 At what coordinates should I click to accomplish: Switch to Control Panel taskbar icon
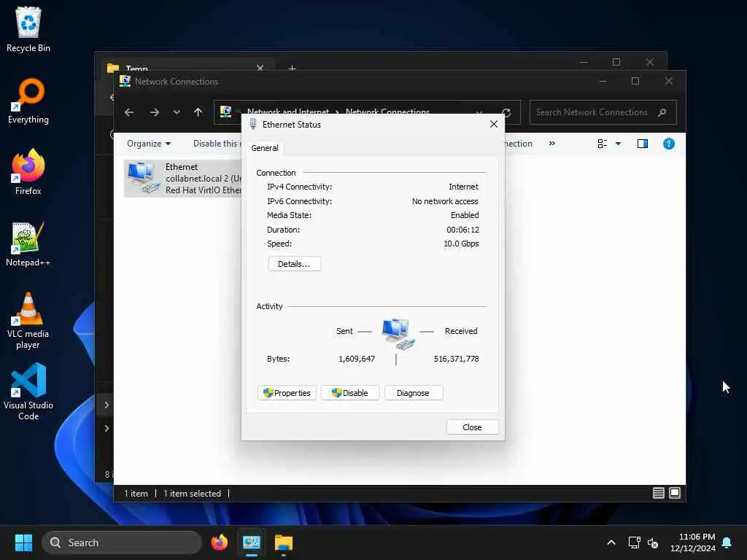point(252,542)
